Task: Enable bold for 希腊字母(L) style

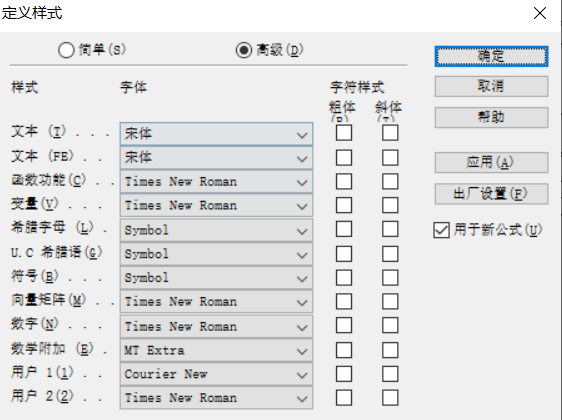Action: pyautogui.click(x=344, y=229)
